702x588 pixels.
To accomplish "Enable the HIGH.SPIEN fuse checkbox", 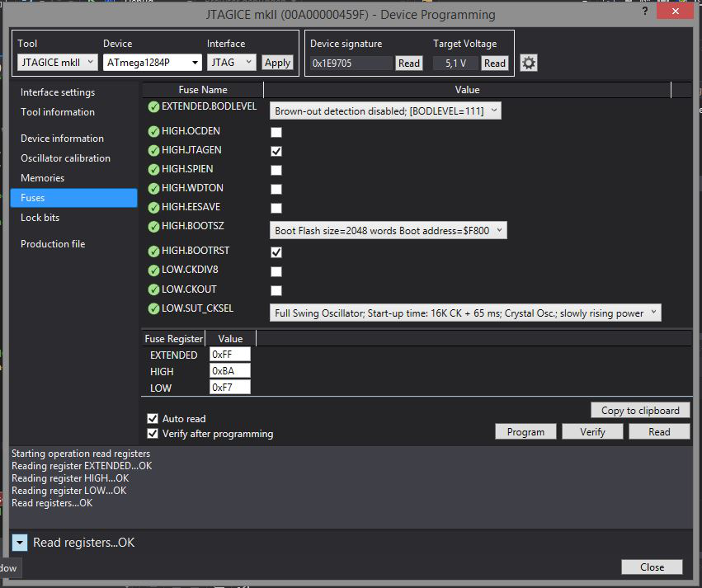I will (x=276, y=170).
